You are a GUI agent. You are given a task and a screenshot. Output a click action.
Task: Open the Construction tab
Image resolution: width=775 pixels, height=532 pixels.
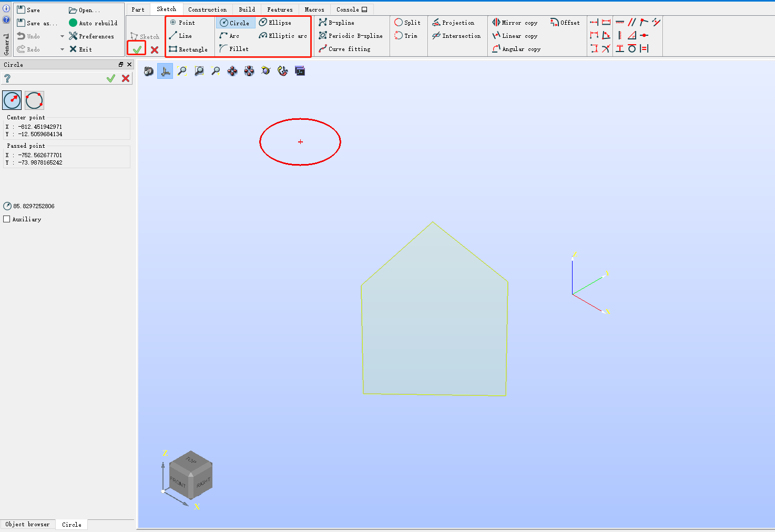(208, 9)
